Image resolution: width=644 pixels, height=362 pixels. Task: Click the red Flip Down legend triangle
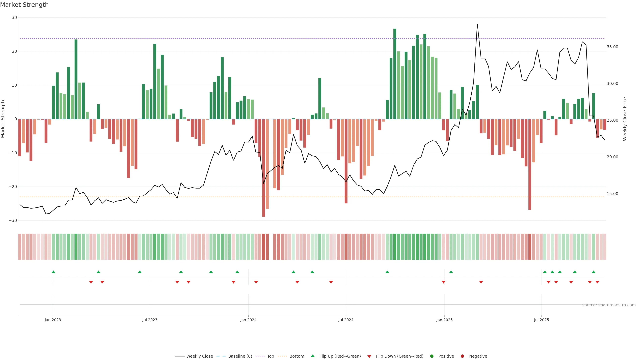click(369, 356)
